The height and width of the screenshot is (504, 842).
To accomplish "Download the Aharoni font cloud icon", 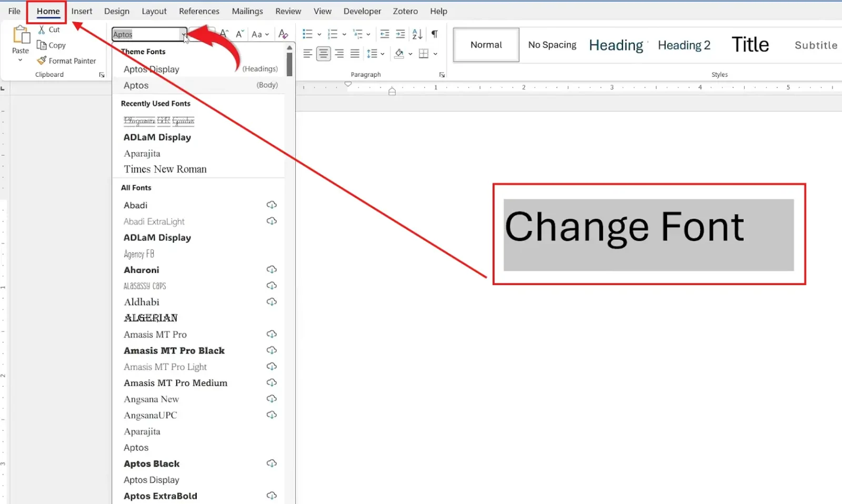I will tap(272, 269).
